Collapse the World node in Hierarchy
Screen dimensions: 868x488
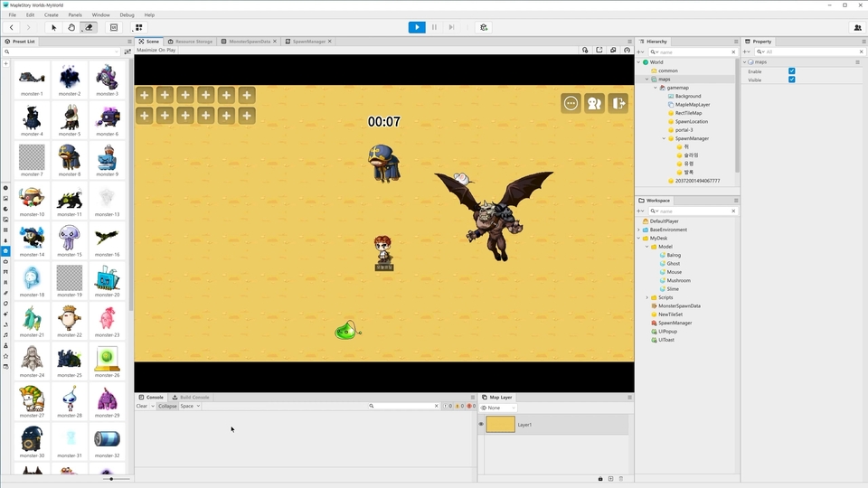(639, 62)
